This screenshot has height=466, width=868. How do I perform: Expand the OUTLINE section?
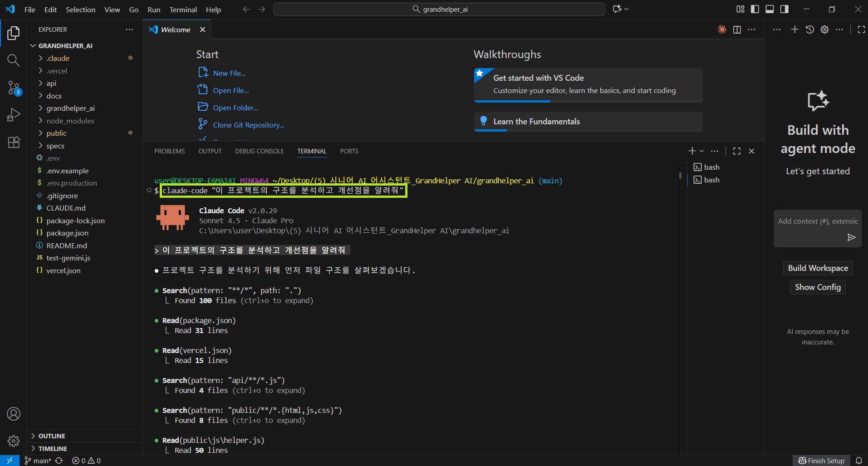click(x=52, y=436)
